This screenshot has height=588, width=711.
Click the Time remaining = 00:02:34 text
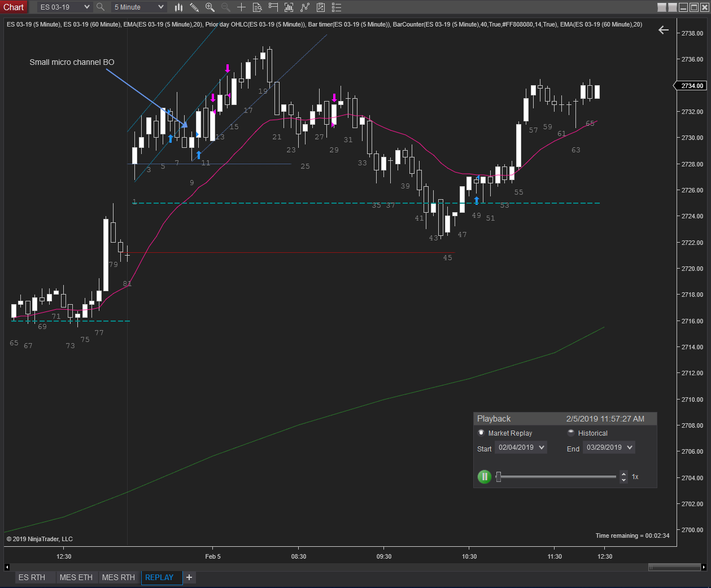click(633, 536)
